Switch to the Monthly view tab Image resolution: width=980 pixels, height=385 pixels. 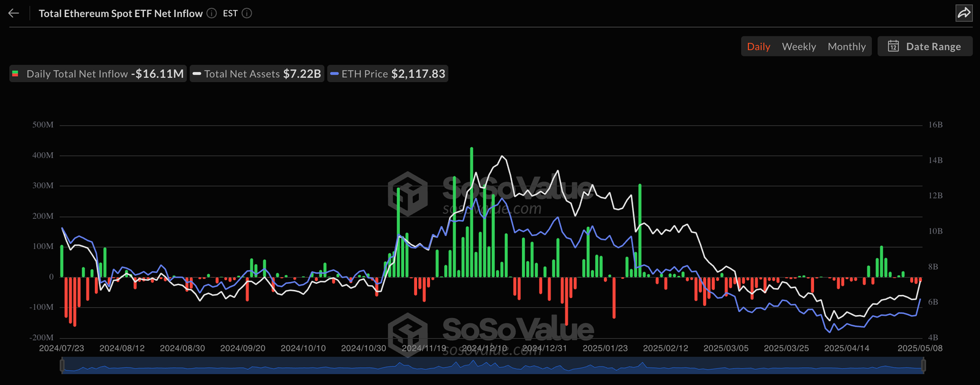846,47
